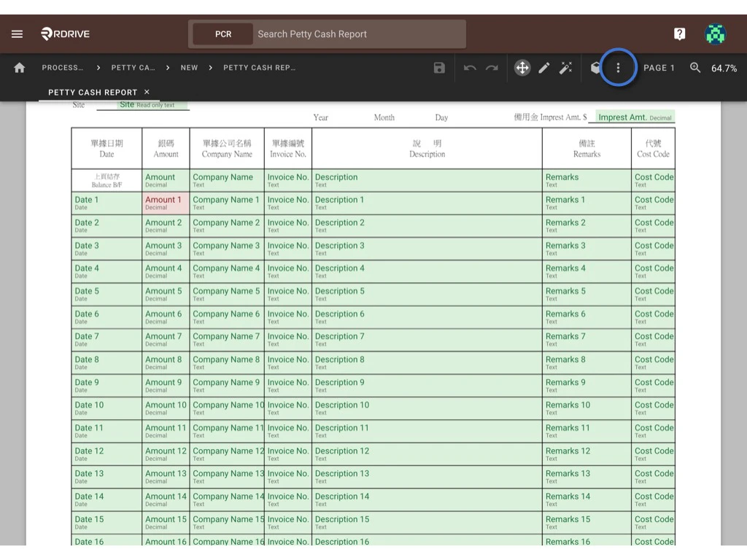747x560 pixels.
Task: Select the red Amount 1 field
Action: [x=166, y=203]
